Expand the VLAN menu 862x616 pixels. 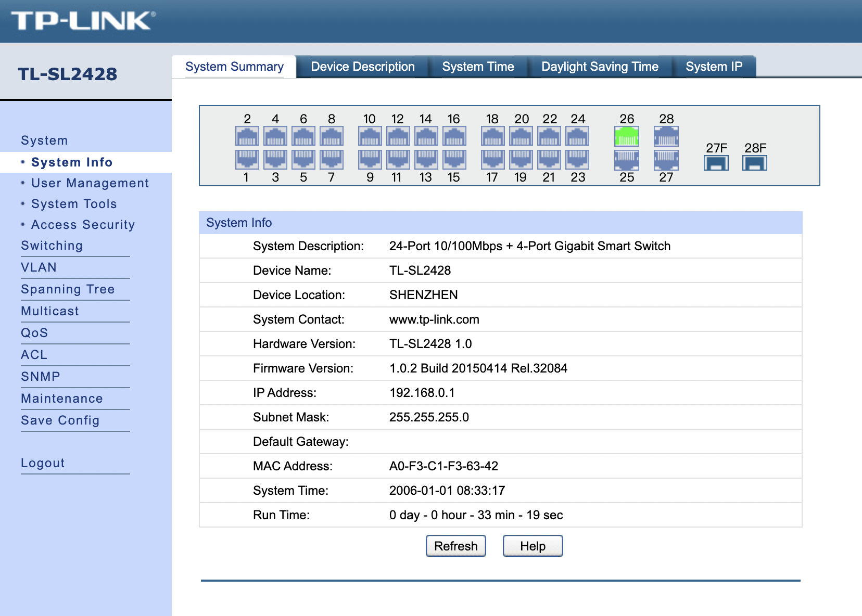coord(39,267)
